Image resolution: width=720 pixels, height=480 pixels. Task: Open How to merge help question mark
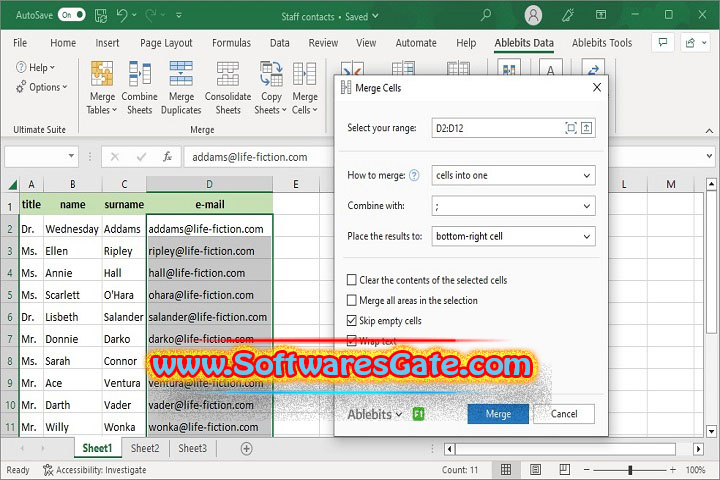414,175
